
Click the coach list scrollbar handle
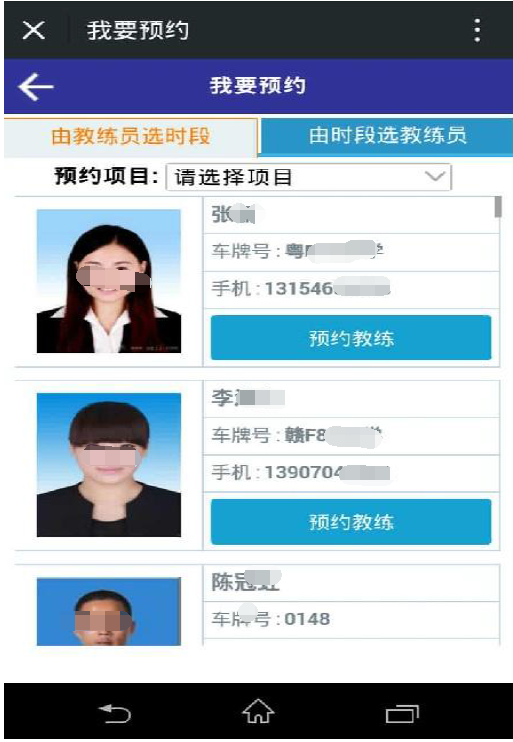[x=498, y=207]
